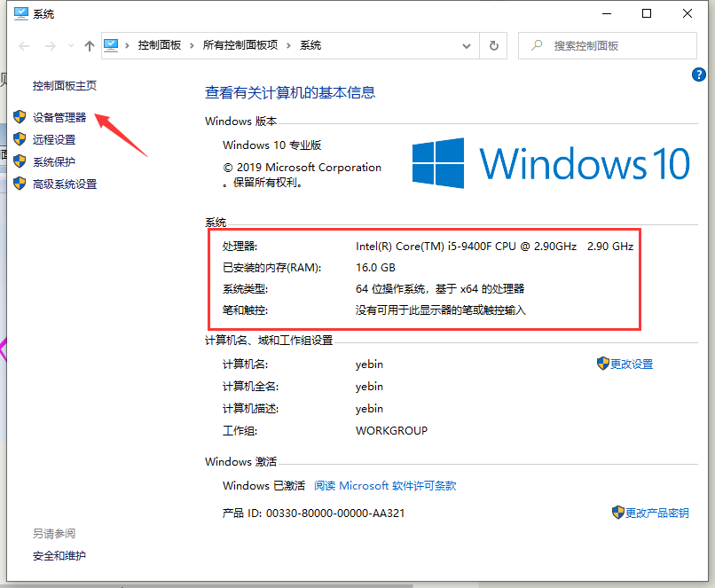The height and width of the screenshot is (588, 715).
Task: Select 所有控制面板项 in the breadcrumb
Action: [240, 45]
